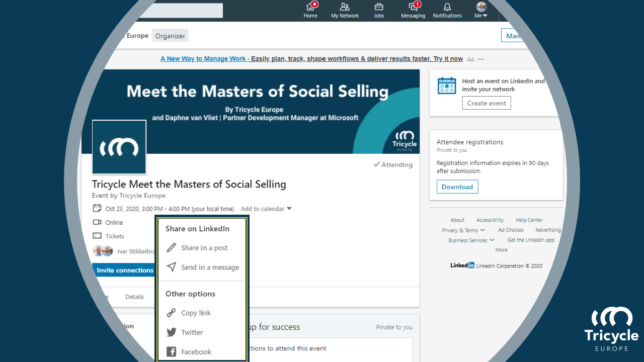
Task: Click the Attending checkmark status
Action: click(393, 164)
